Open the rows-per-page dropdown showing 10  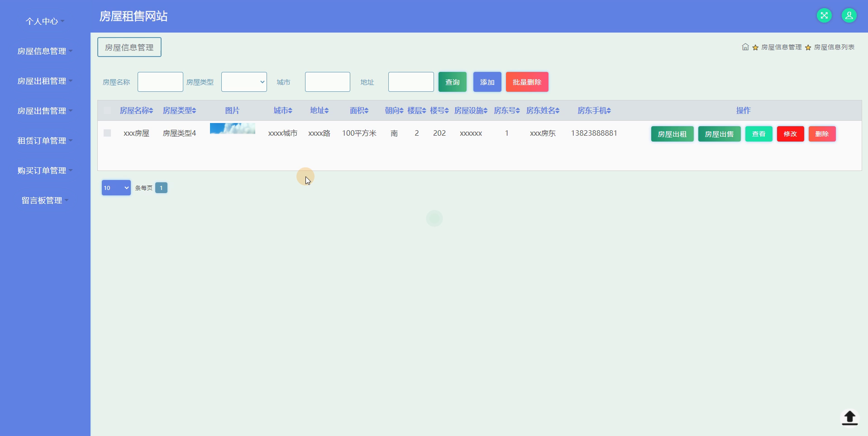tap(116, 188)
